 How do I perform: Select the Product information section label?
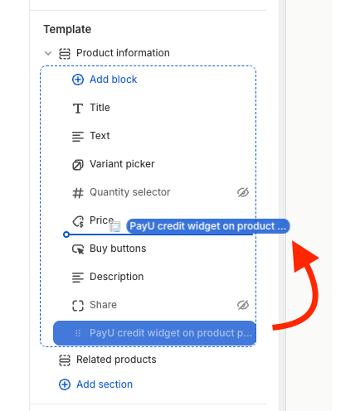click(123, 53)
